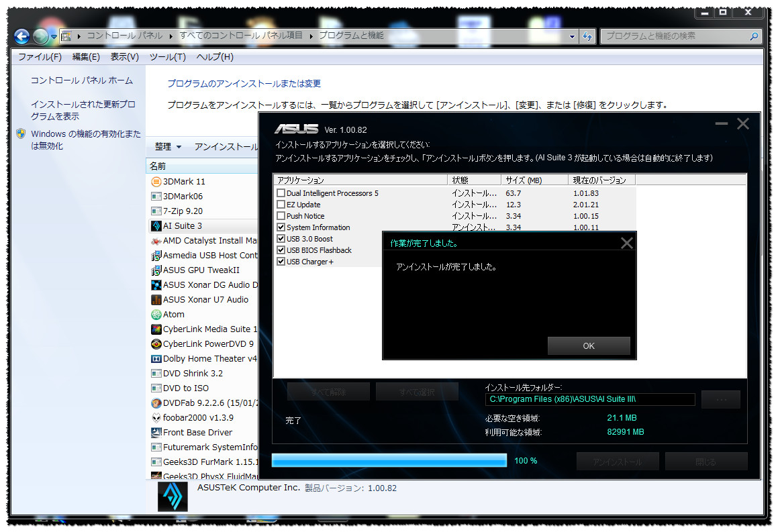The height and width of the screenshot is (532, 778).
Task: Click the DVD to ISO icon
Action: (156, 388)
